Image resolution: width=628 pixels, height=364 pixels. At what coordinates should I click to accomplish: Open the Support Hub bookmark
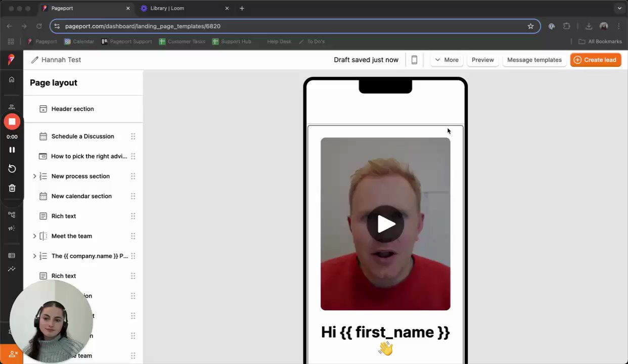(232, 41)
